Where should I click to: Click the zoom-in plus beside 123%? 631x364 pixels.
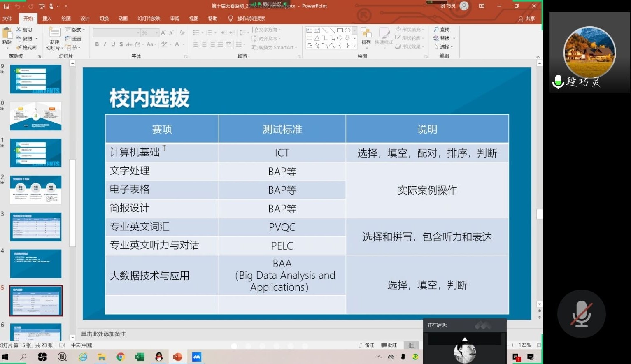point(513,345)
